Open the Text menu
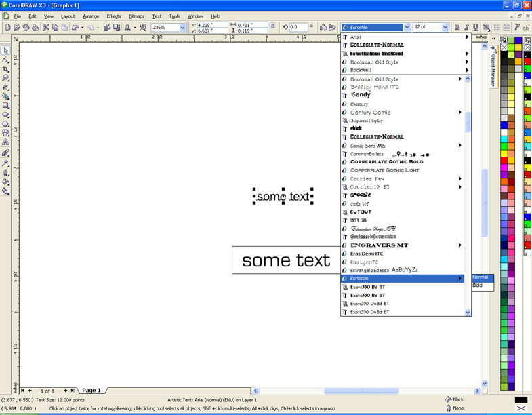532x415 pixels. pos(157,16)
